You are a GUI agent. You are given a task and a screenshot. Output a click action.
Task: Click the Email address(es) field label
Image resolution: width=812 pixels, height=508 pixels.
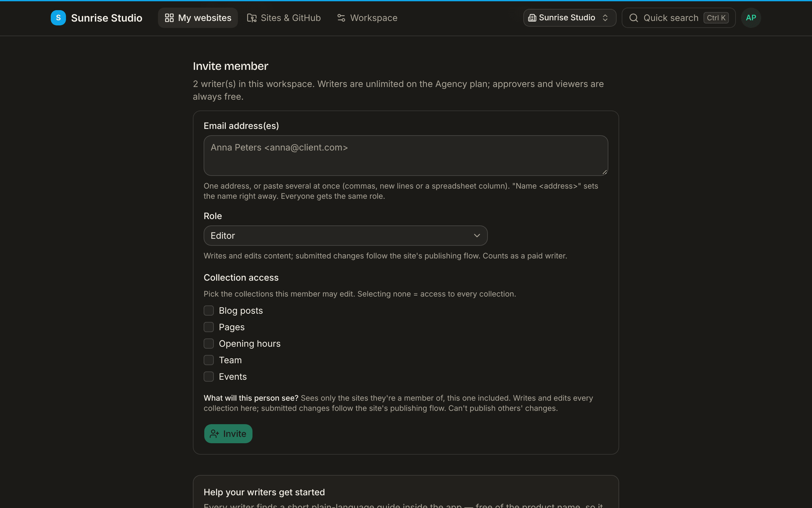[241, 126]
